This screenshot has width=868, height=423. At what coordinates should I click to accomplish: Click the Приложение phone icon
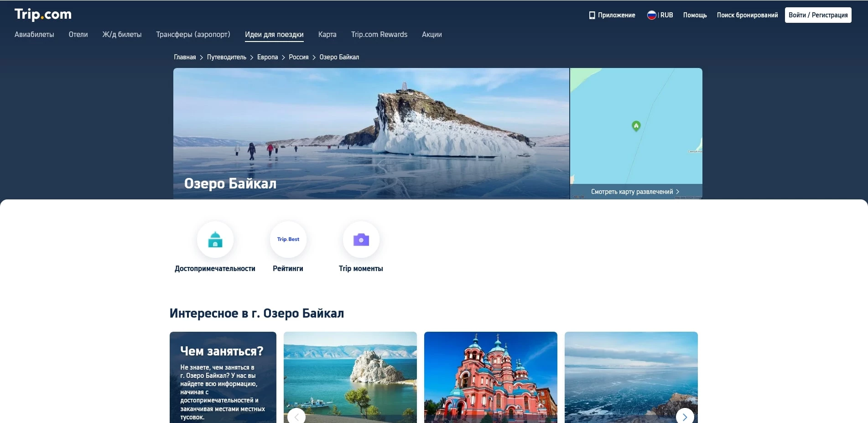pos(592,15)
